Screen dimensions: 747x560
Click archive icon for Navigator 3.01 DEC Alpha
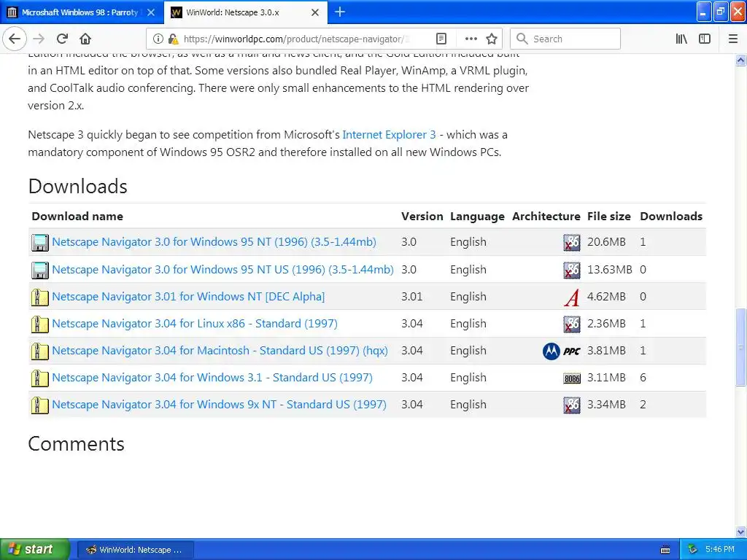[40, 297]
